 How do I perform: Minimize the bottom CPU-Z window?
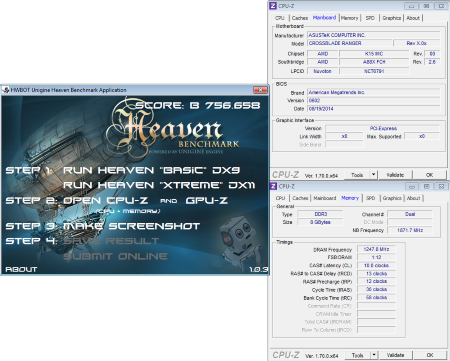412,186
